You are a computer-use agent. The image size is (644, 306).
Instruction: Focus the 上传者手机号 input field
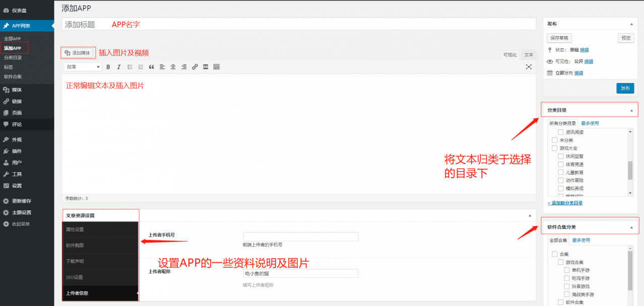(300, 237)
